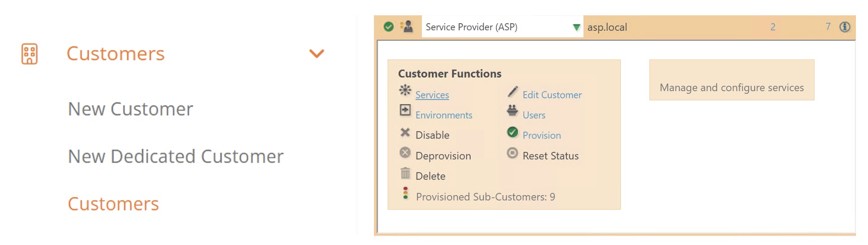Viewport: 868px width, 245px height.
Task: Click the green Provision checkmark icon
Action: tap(513, 132)
